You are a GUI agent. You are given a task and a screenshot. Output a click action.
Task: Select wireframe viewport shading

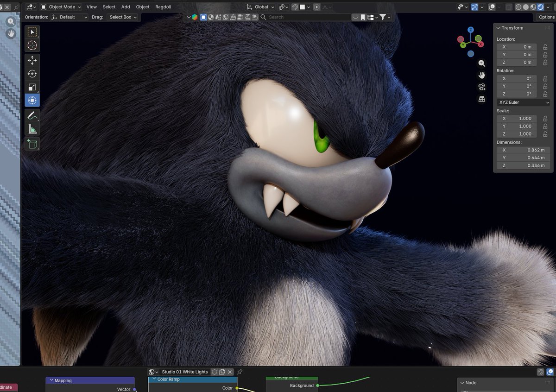coord(518,7)
